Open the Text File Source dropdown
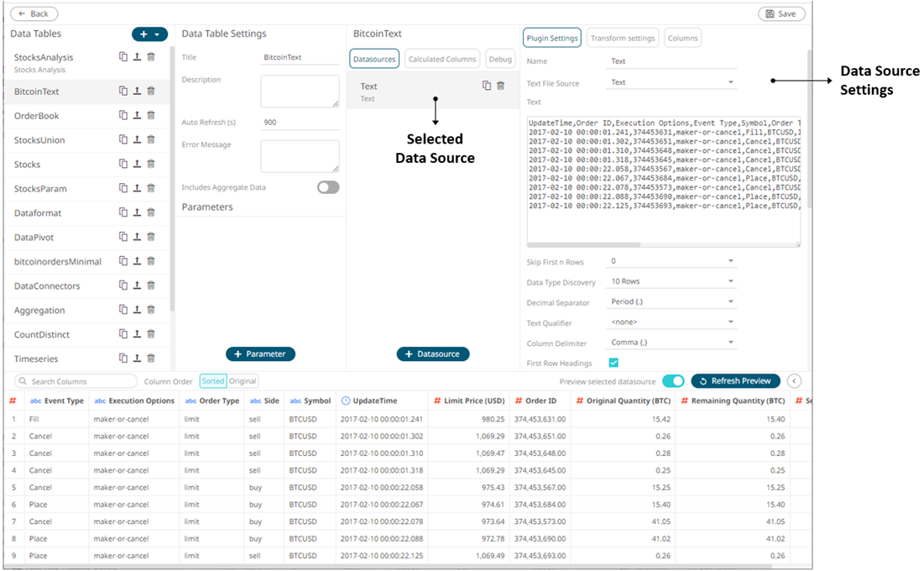The image size is (924, 571). click(671, 82)
